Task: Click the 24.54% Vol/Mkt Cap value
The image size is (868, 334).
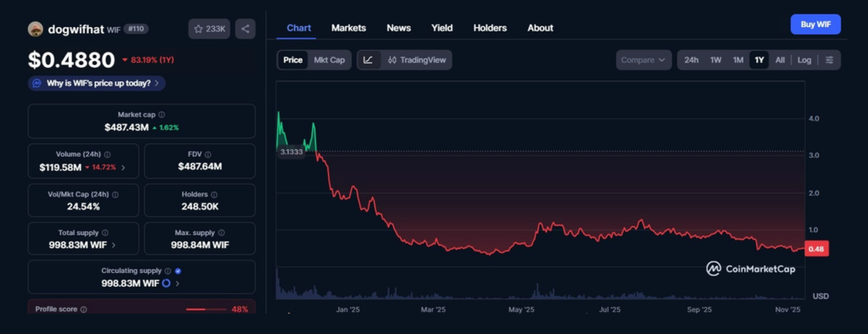Action: [83, 207]
